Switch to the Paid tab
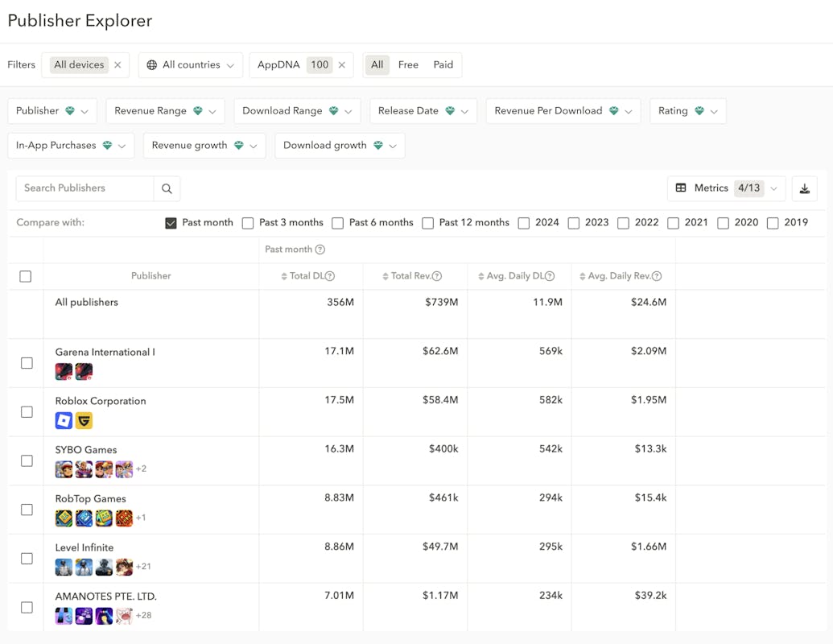 tap(443, 65)
